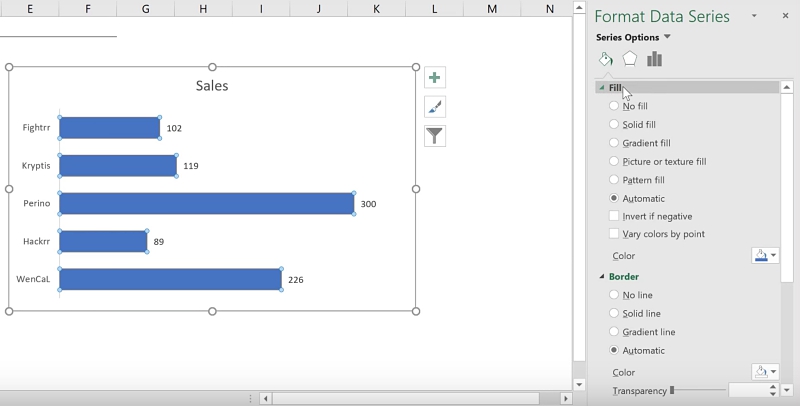Viewport: 800px width, 406px height.
Task: Collapse the Border section
Action: point(602,277)
